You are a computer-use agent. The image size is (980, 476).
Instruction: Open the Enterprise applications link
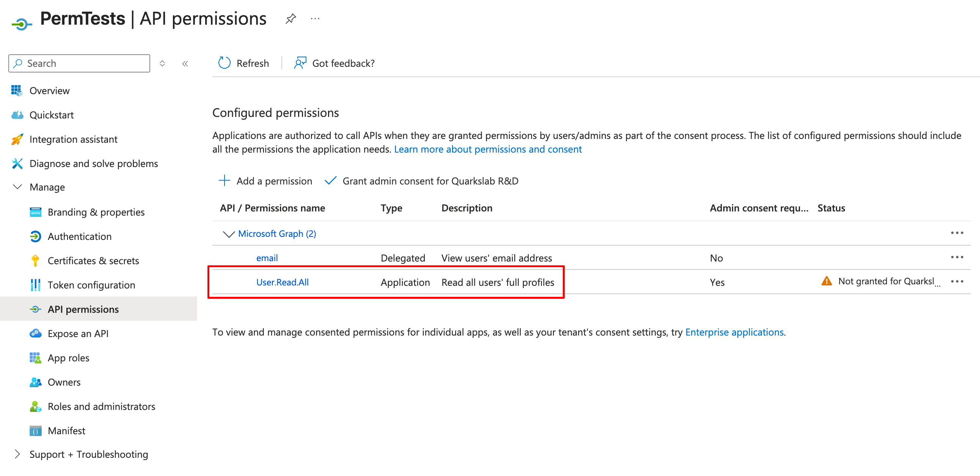click(x=734, y=332)
